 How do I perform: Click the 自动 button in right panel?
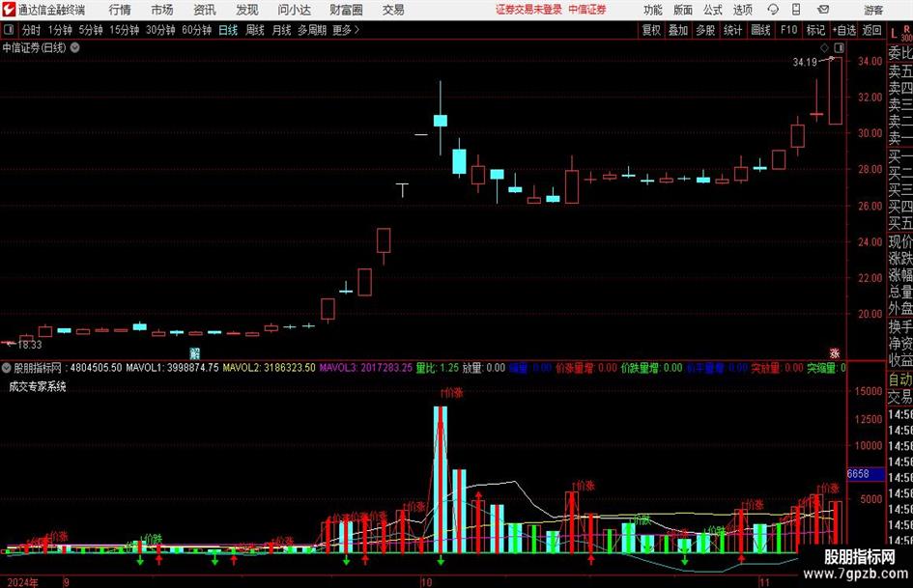(x=900, y=379)
